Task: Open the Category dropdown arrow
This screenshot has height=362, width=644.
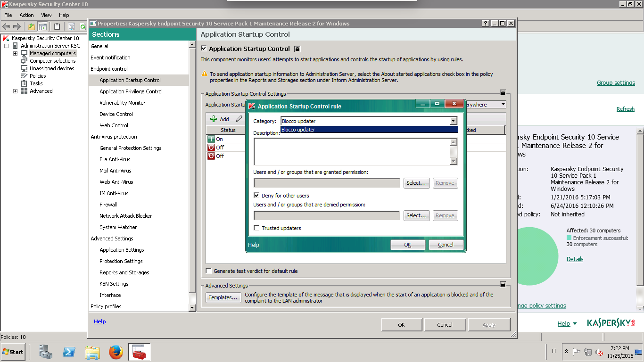Action: point(453,121)
